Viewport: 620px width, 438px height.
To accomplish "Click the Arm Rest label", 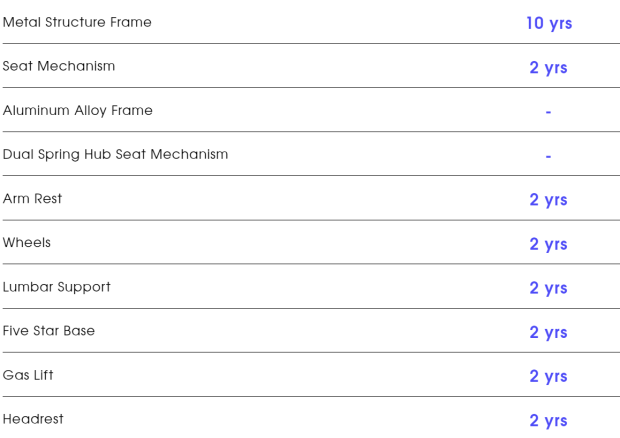I will [x=32, y=198].
